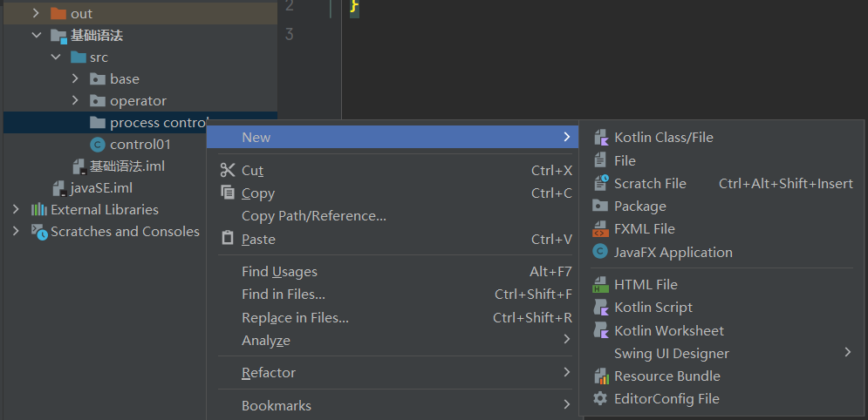This screenshot has height=420, width=868.
Task: Click the Scratch File icon
Action: [600, 184]
